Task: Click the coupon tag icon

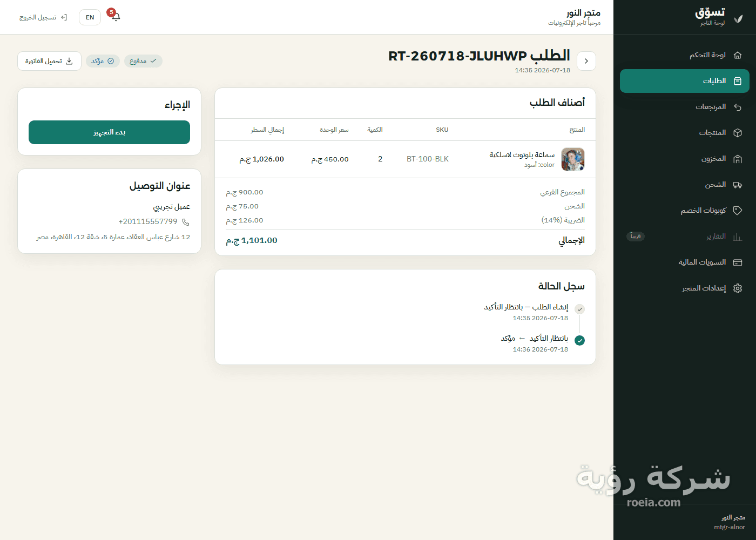Action: [x=738, y=211]
